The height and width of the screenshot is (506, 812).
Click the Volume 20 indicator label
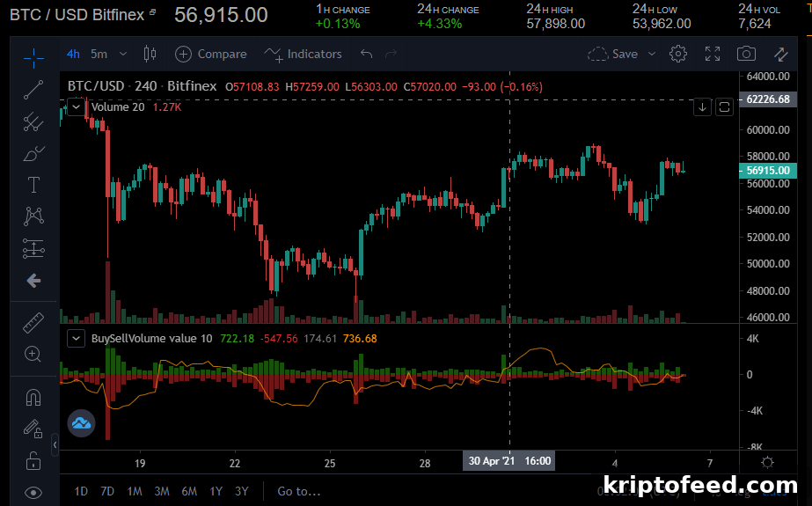tap(118, 107)
